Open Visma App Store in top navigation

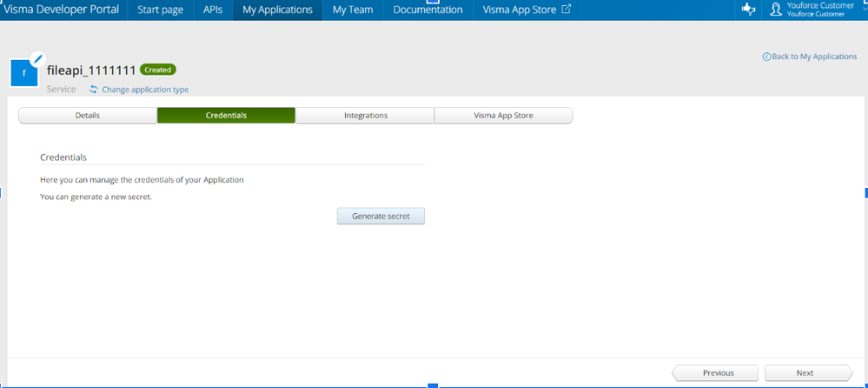[x=520, y=10]
